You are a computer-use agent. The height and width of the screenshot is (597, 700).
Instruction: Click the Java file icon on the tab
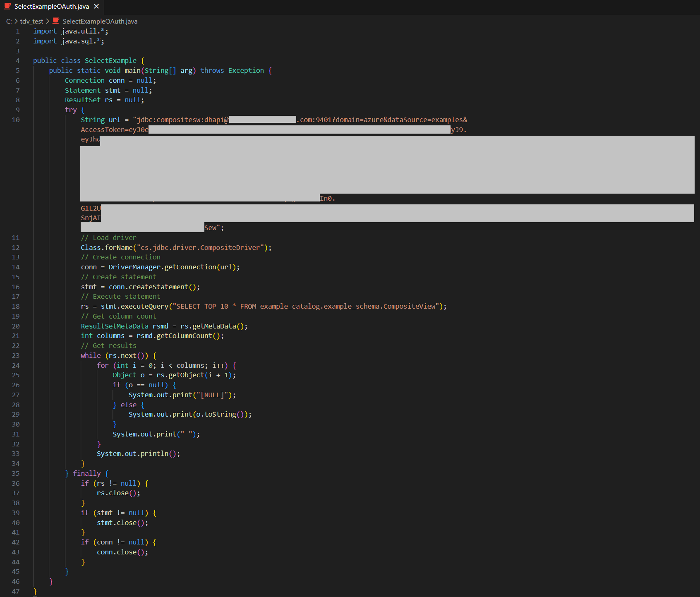pyautogui.click(x=7, y=6)
